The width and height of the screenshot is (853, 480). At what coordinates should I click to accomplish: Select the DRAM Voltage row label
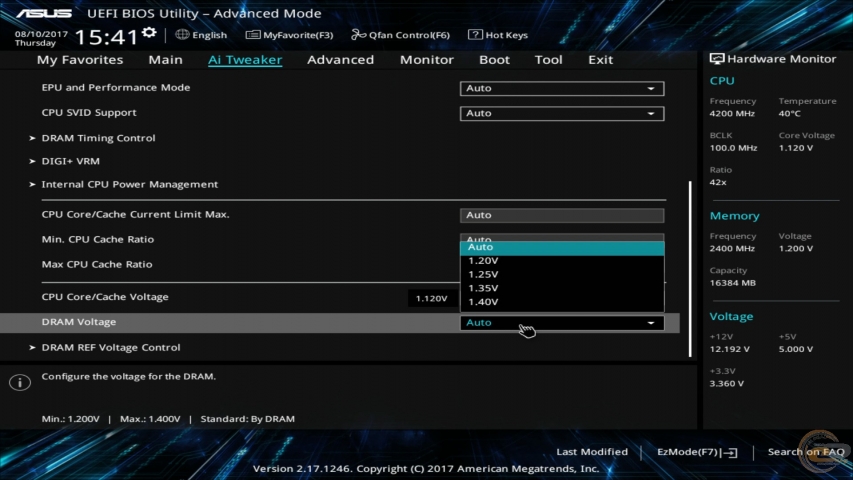pos(79,322)
